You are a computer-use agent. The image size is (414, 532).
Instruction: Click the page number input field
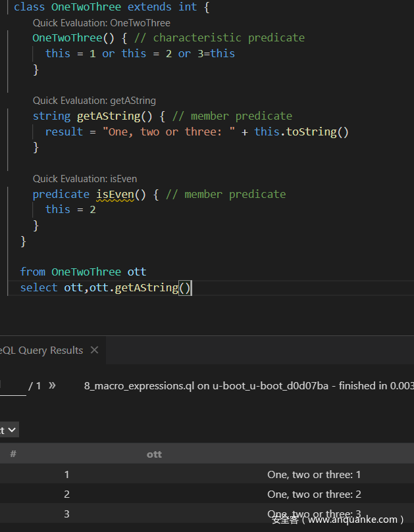pos(13,386)
